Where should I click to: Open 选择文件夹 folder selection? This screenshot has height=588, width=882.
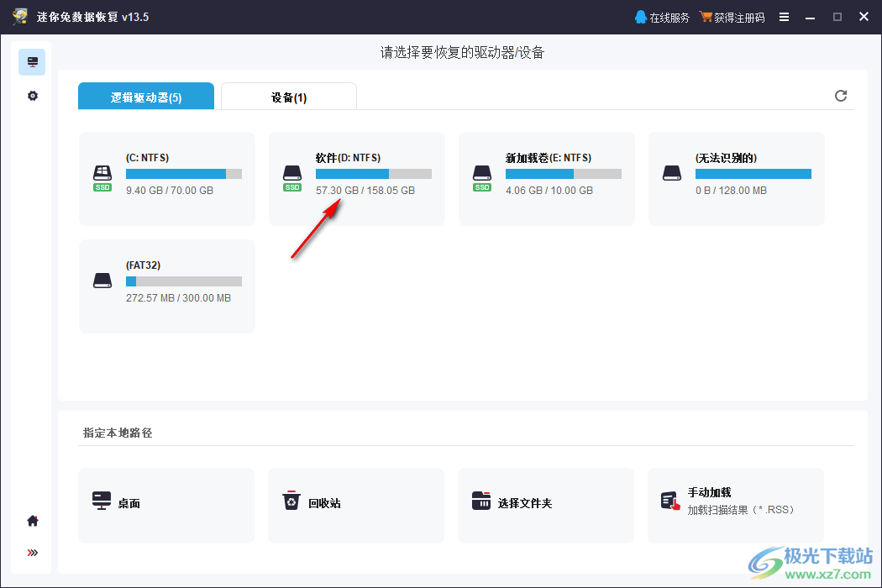546,505
